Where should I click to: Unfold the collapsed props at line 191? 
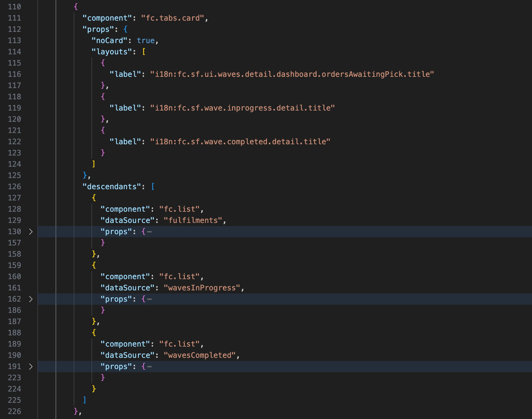(x=31, y=367)
